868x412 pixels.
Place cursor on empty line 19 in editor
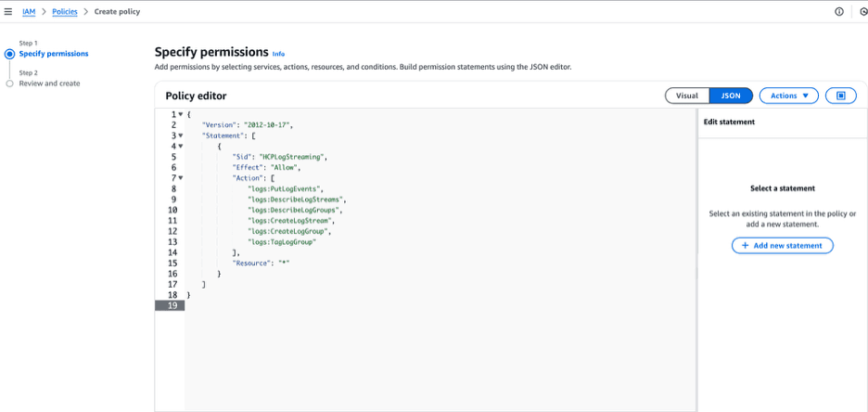pyautogui.click(x=371, y=305)
